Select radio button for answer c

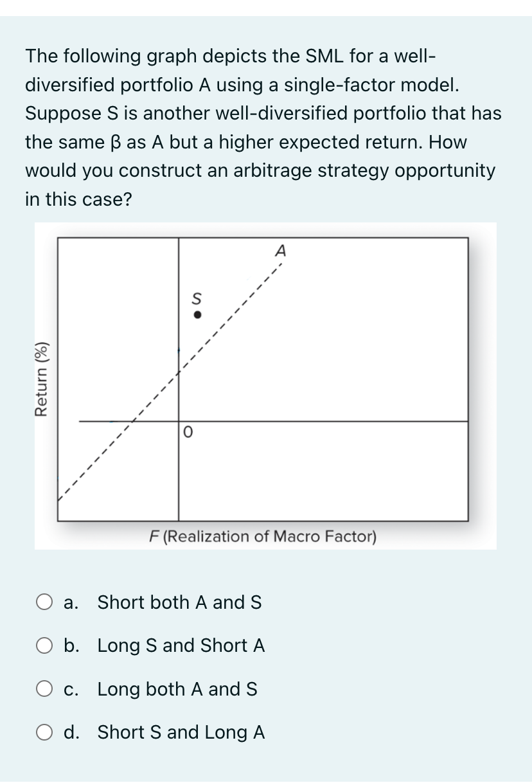point(44,689)
